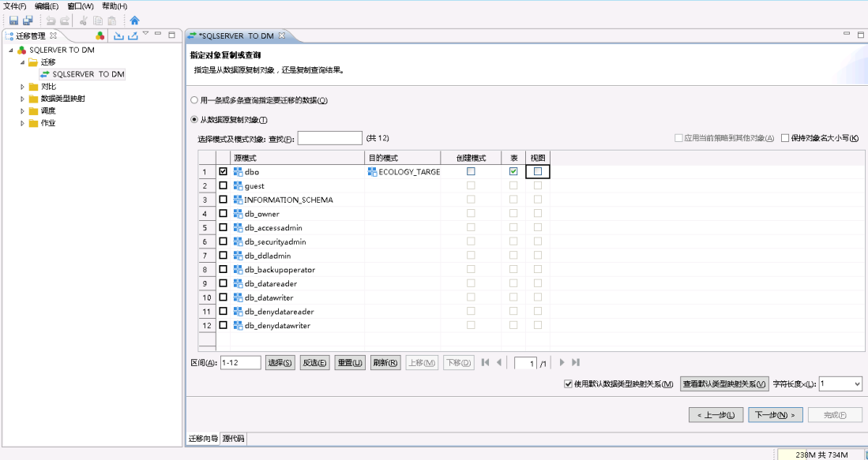868x460 pixels.
Task: Close the 迁移管理 panel tab
Action: [x=53, y=36]
